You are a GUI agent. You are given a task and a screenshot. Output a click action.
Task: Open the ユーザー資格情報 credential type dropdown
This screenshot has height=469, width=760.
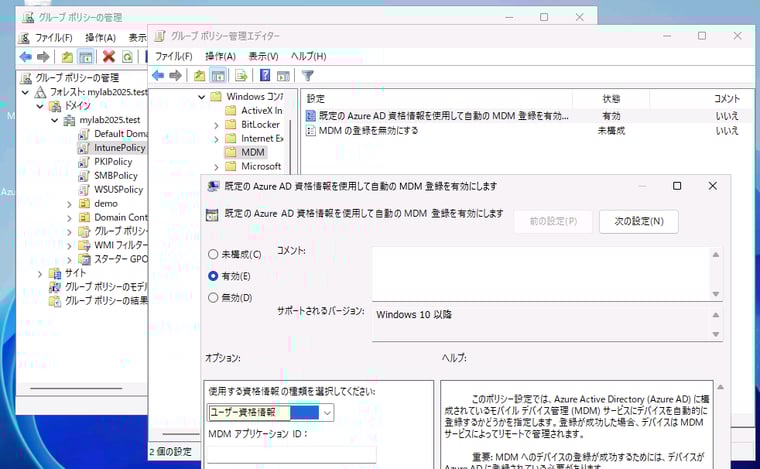[x=270, y=413]
